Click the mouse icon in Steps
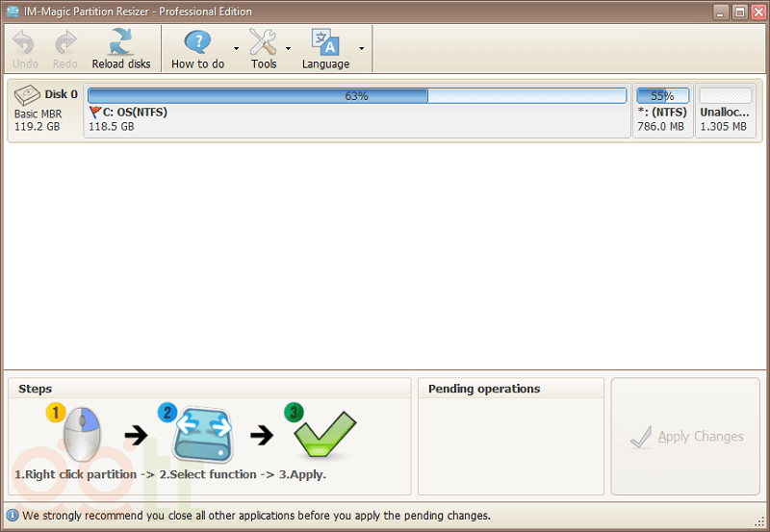The height and width of the screenshot is (532, 770). pos(81,436)
